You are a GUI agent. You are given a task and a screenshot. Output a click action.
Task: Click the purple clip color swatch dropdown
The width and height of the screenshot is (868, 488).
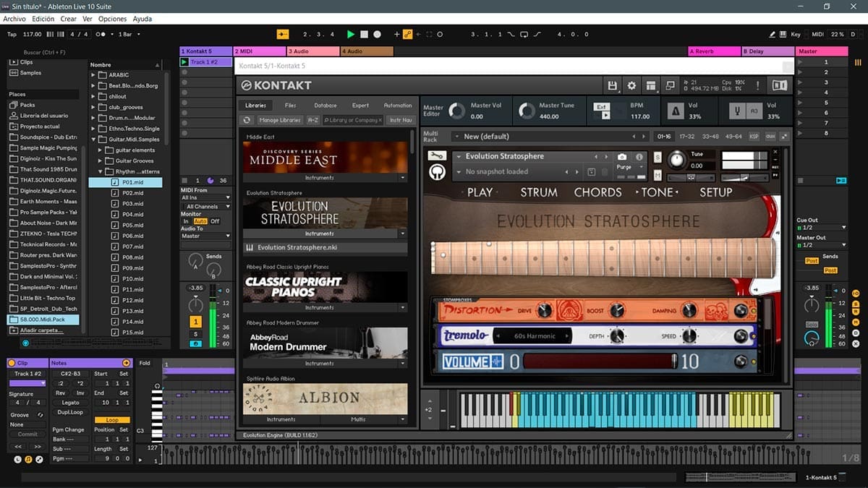click(27, 383)
